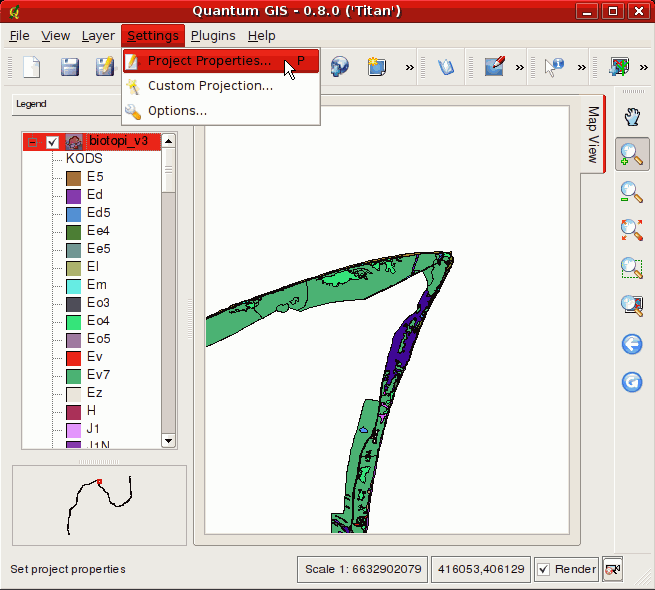Click the Ee4 legend label

[x=98, y=231]
